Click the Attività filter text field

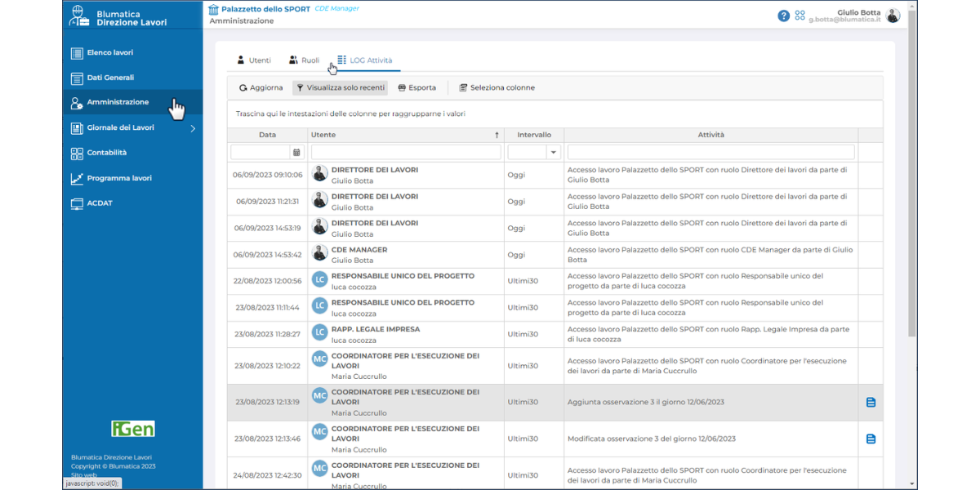[x=710, y=152]
